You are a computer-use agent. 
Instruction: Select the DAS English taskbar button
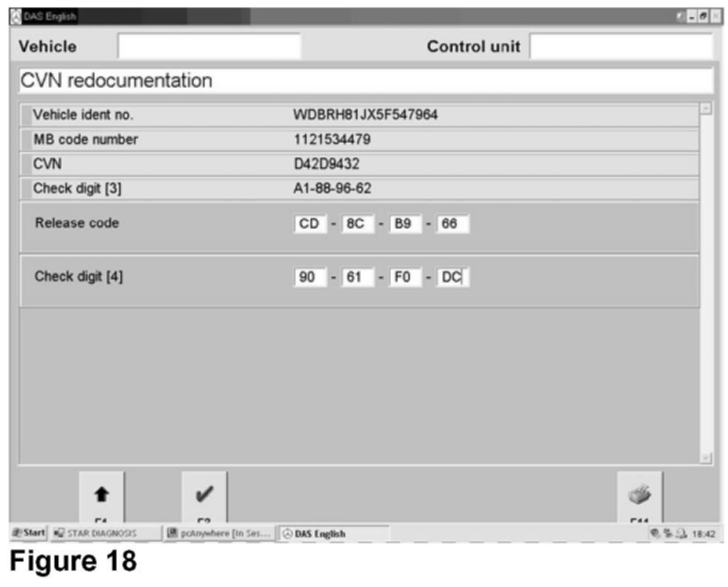(x=333, y=533)
